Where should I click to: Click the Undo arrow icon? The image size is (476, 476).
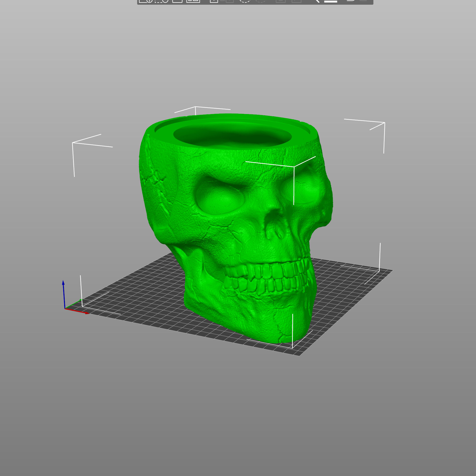coord(350,1)
